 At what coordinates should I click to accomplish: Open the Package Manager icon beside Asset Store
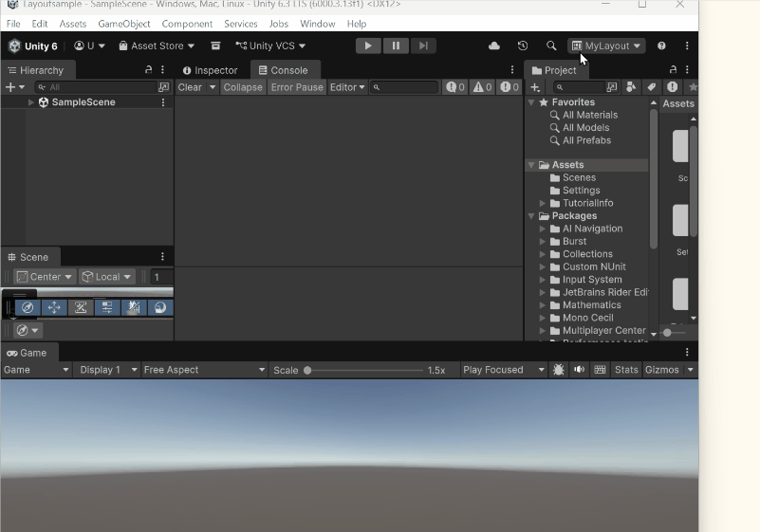pyautogui.click(x=215, y=46)
